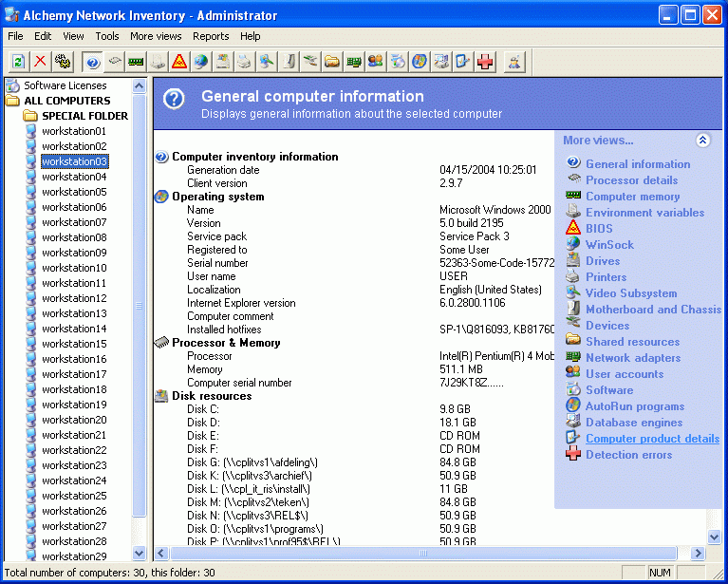Click the User accounts toolbar icon
Screen dimensions: 728x584
pyautogui.click(x=375, y=62)
